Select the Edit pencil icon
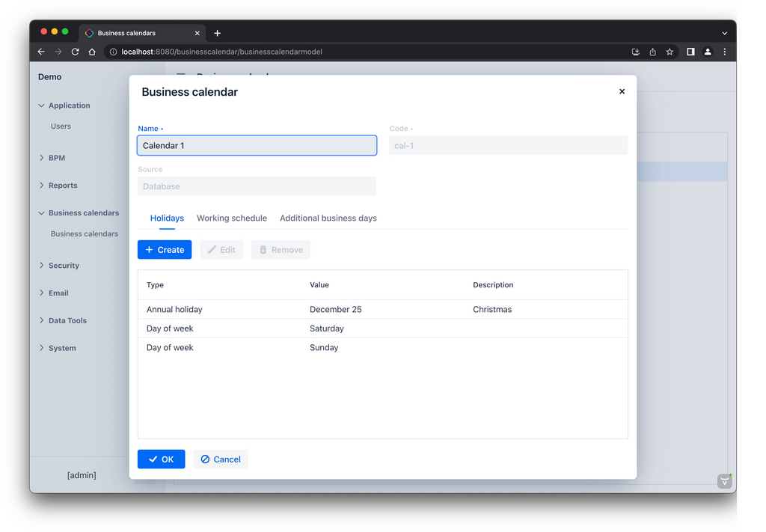 212,249
